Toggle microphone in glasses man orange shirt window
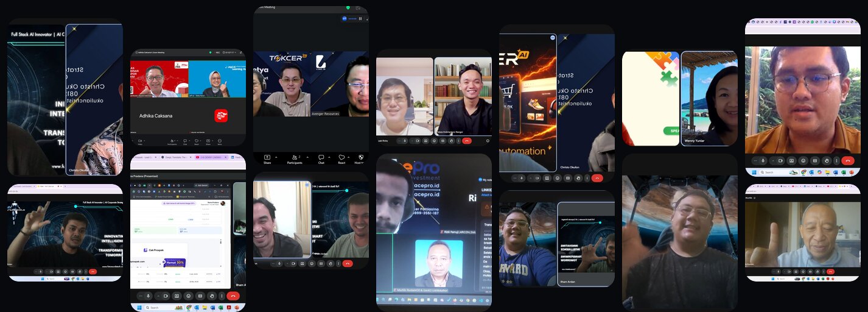This screenshot has height=312, width=868. (x=763, y=161)
